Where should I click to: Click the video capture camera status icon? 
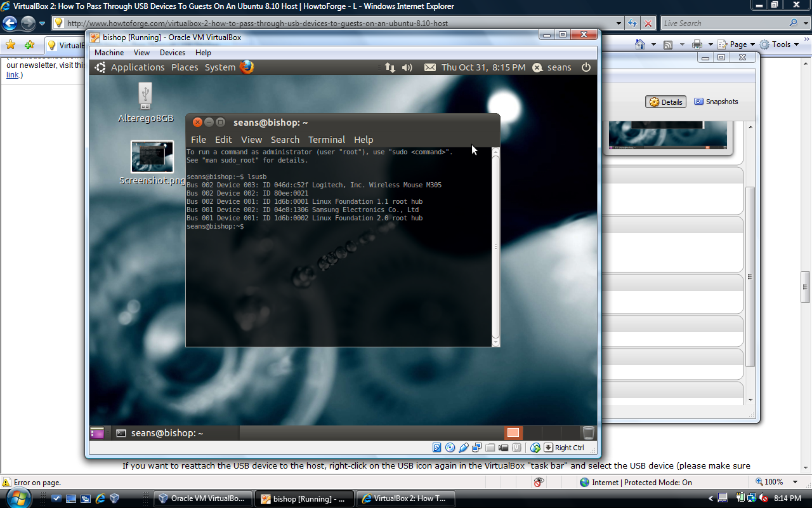coord(504,448)
